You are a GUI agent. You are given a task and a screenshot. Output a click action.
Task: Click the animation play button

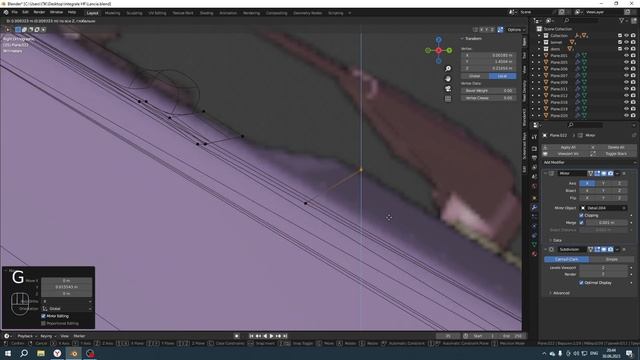[x=271, y=336]
